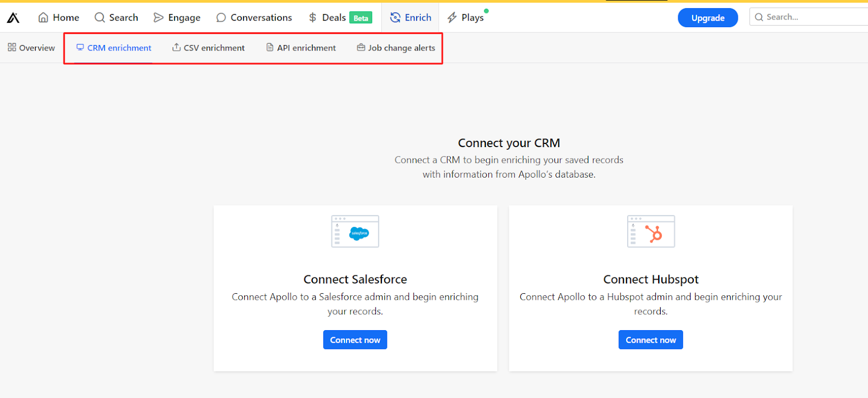Image resolution: width=868 pixels, height=398 pixels.
Task: Click the Home house icon
Action: [43, 17]
